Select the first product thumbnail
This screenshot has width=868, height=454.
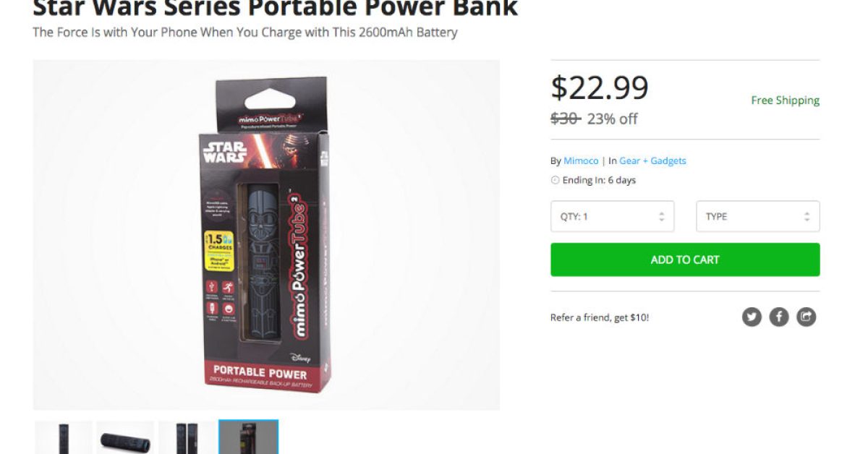tap(64, 437)
